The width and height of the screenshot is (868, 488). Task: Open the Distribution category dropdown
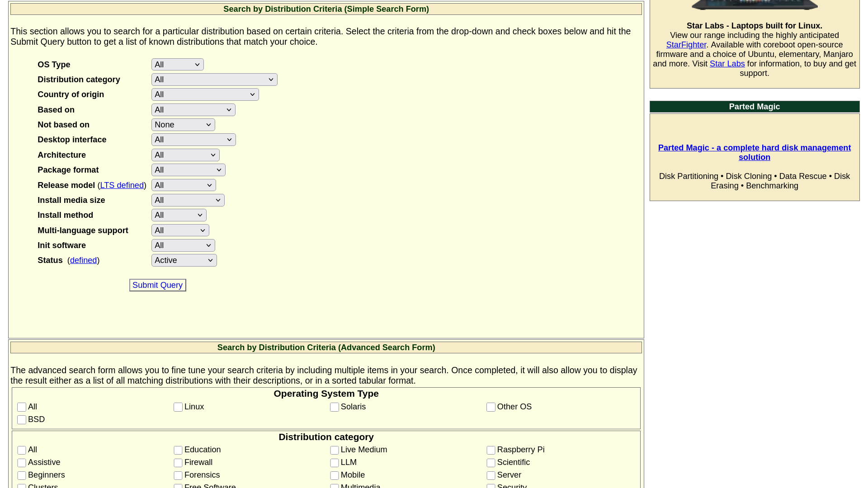[214, 79]
